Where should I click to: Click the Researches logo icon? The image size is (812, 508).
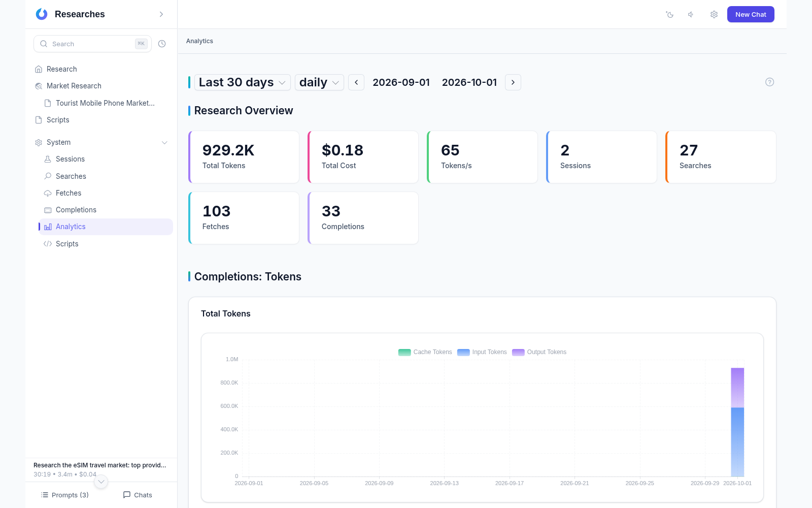(x=42, y=14)
